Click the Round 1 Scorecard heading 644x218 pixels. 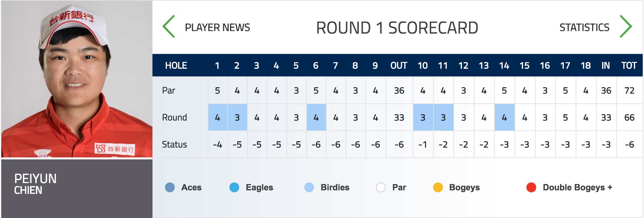coord(397,28)
